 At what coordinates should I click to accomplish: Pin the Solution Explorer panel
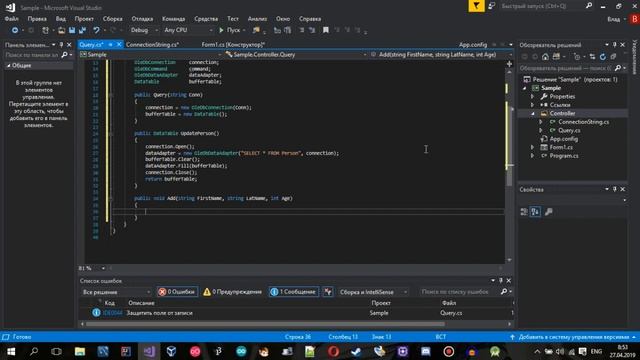(615, 45)
